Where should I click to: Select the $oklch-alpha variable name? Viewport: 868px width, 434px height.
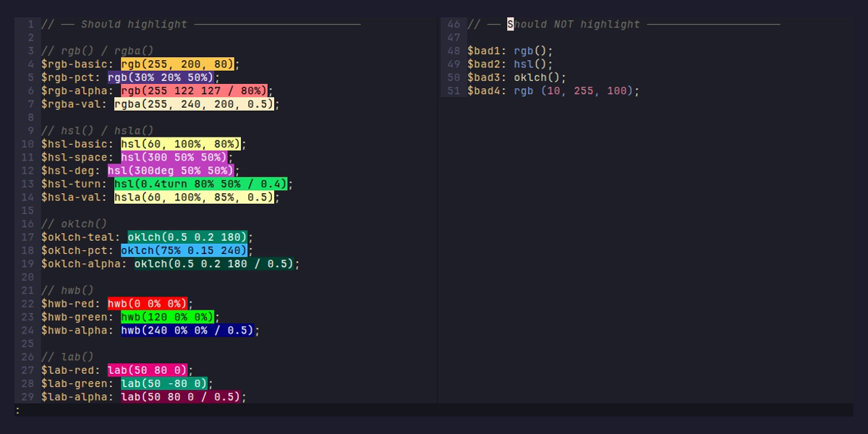pyautogui.click(x=81, y=264)
